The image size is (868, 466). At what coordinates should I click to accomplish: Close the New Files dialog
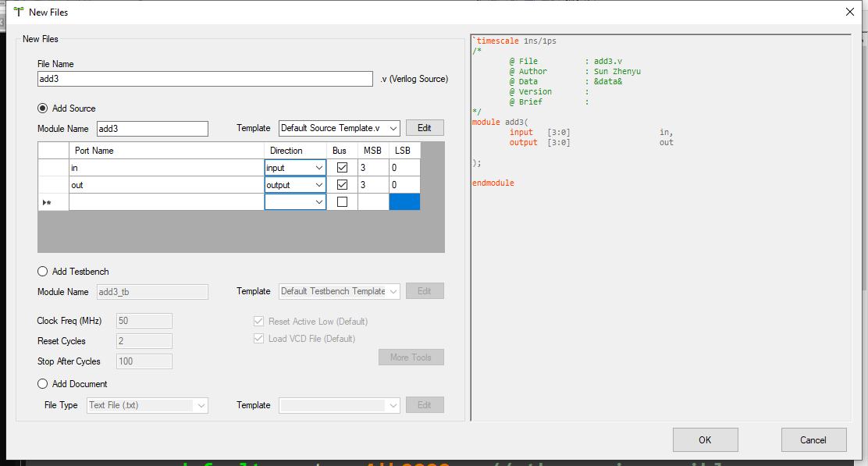tap(850, 12)
